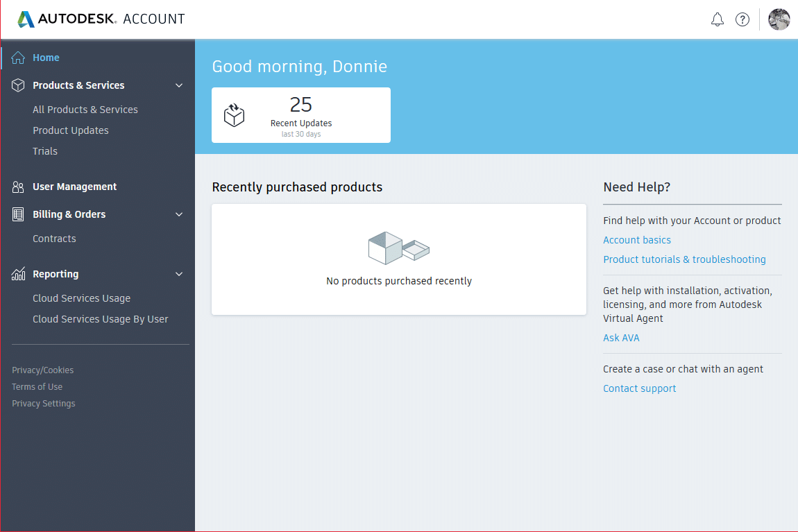Open notifications bell icon
Viewport: 798px width, 532px height.
[x=717, y=19]
